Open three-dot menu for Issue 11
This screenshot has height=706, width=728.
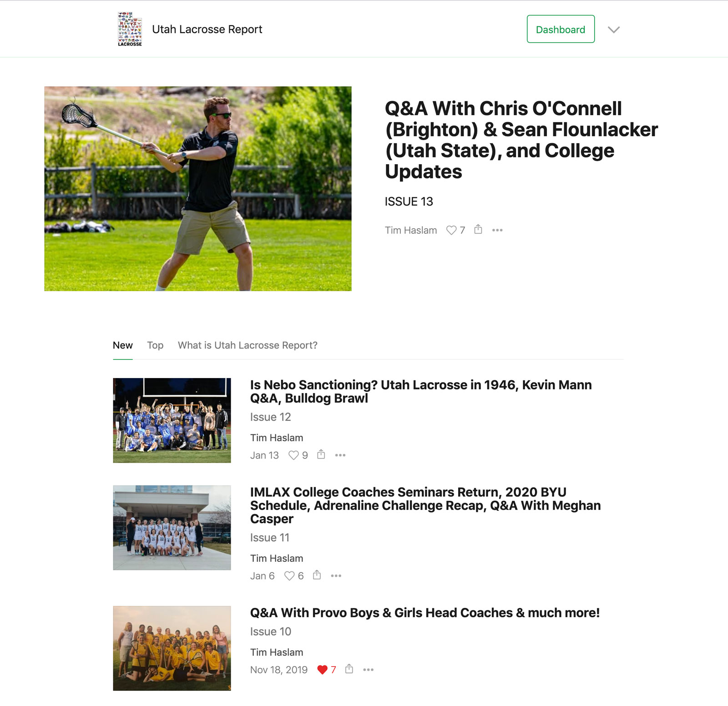336,576
